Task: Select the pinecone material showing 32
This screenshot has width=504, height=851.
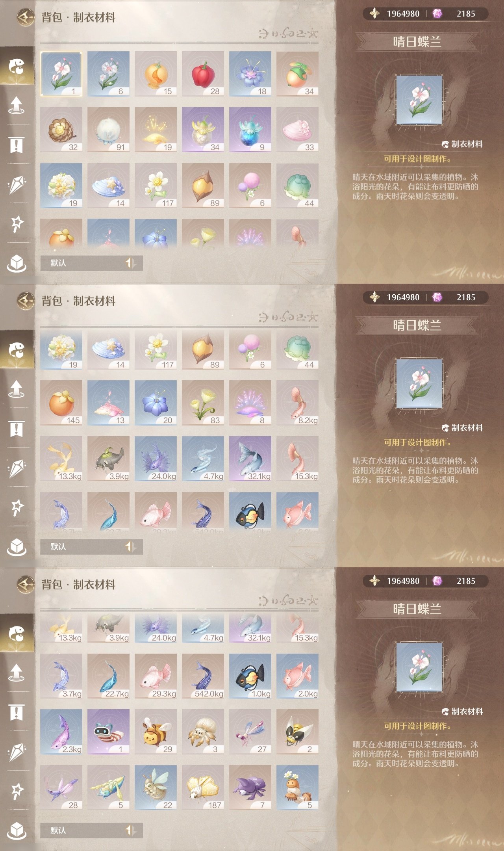Action: pyautogui.click(x=61, y=130)
